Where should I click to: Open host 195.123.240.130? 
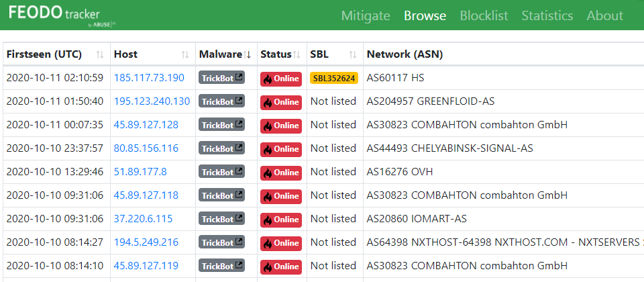[152, 101]
